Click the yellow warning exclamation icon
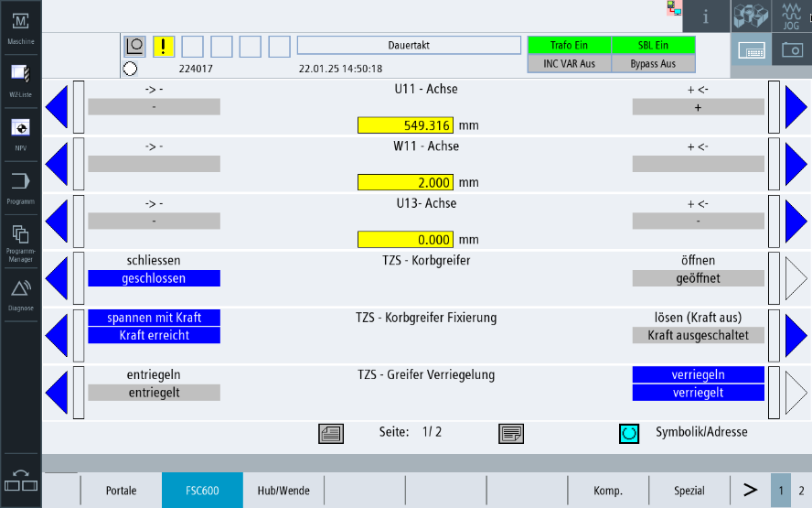Image resolution: width=812 pixels, height=508 pixels. point(164,46)
